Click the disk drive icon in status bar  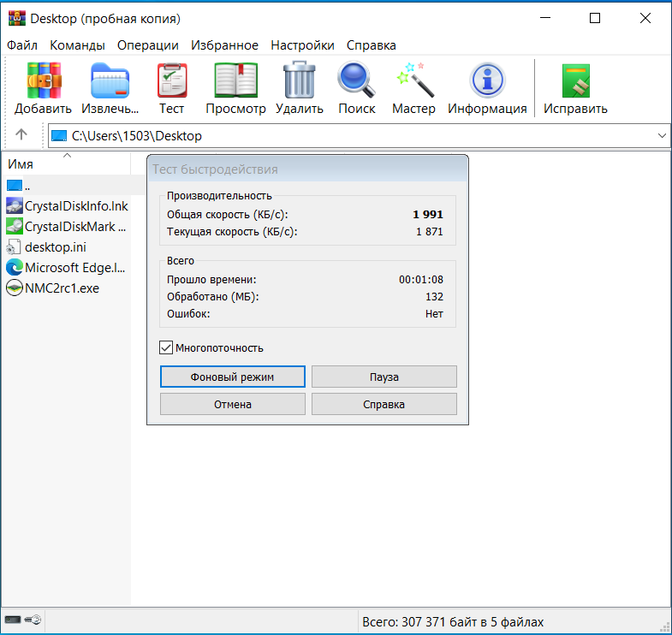pos(13,620)
